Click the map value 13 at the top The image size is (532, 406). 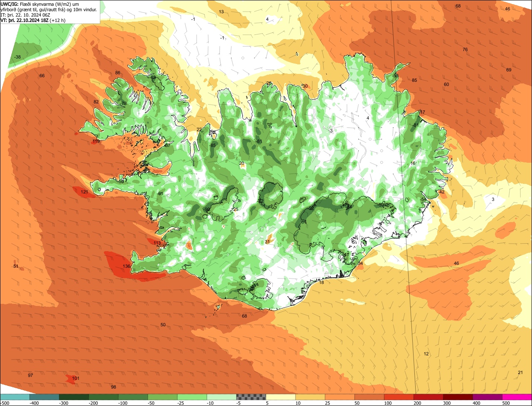pos(221,12)
